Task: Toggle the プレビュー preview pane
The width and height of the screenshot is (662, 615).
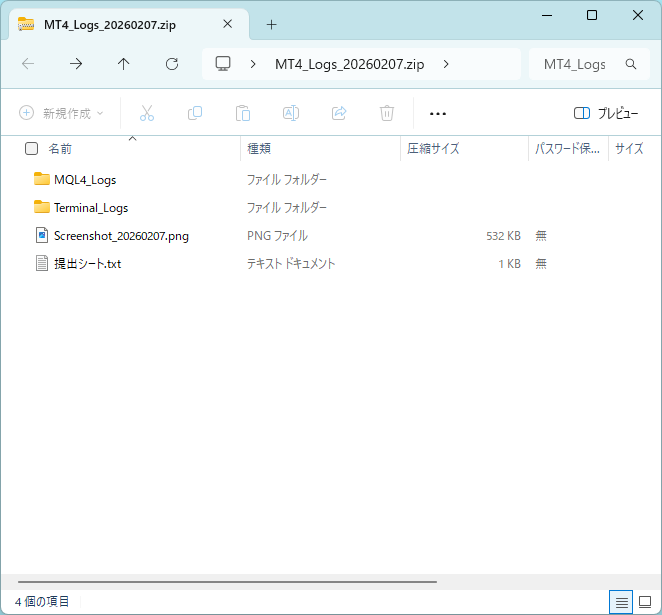Action: (x=606, y=113)
